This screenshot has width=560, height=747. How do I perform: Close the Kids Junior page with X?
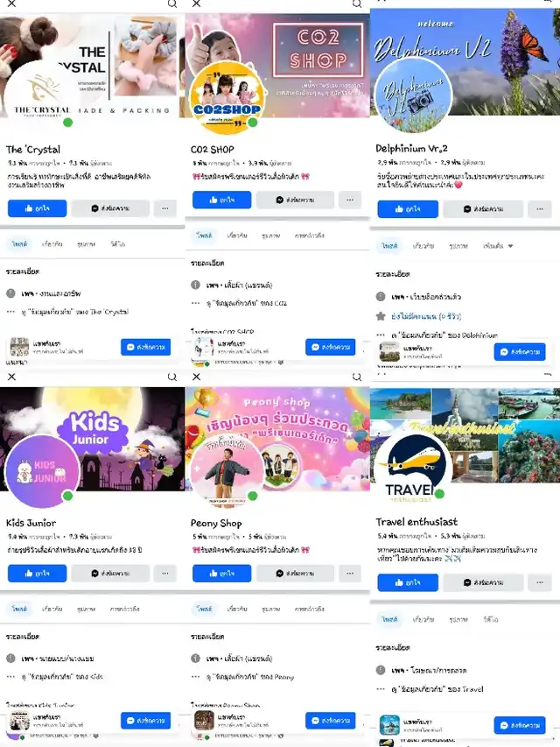tap(12, 377)
